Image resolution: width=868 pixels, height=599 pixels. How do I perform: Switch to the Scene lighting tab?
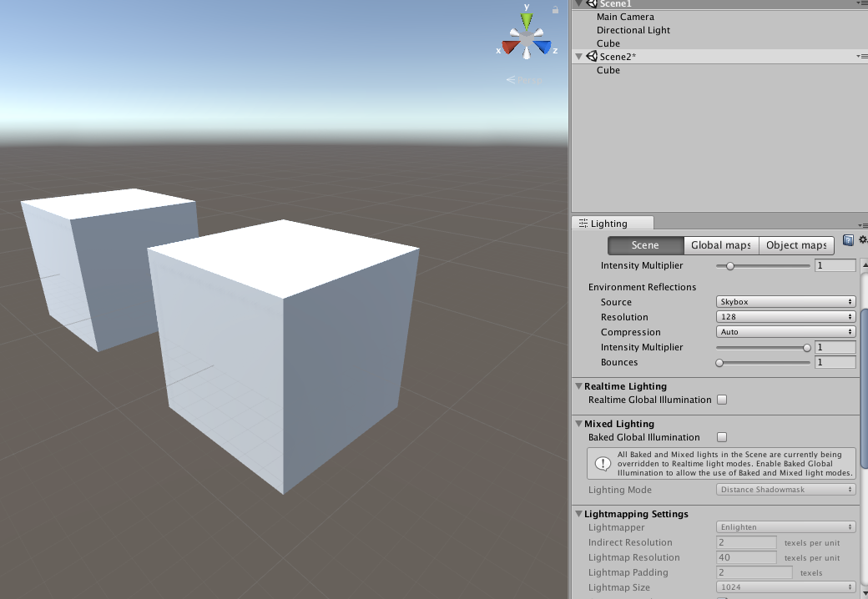tap(645, 245)
